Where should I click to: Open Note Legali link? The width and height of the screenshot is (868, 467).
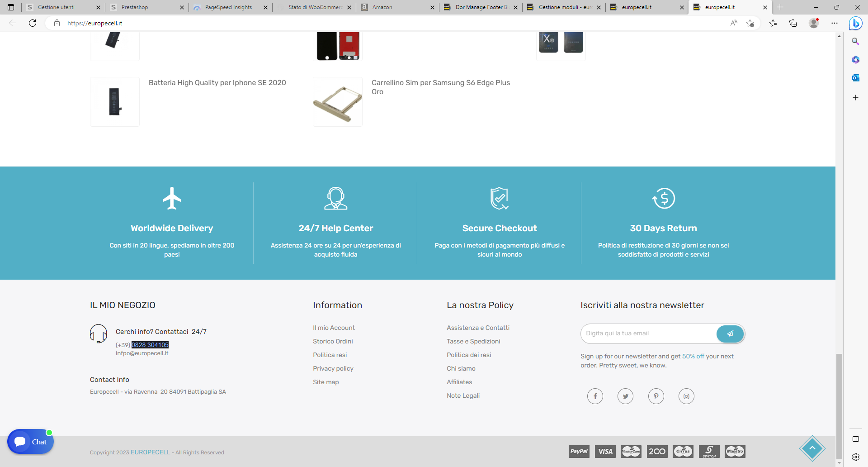[463, 396]
